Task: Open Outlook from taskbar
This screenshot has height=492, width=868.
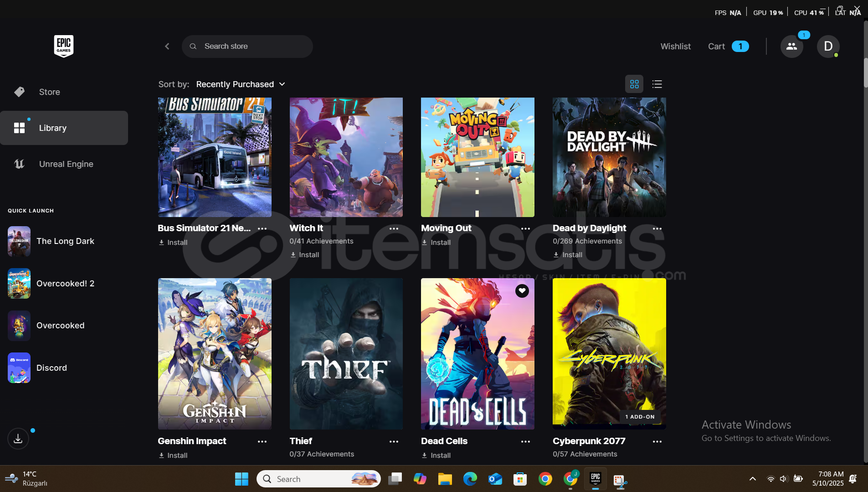Action: point(495,479)
